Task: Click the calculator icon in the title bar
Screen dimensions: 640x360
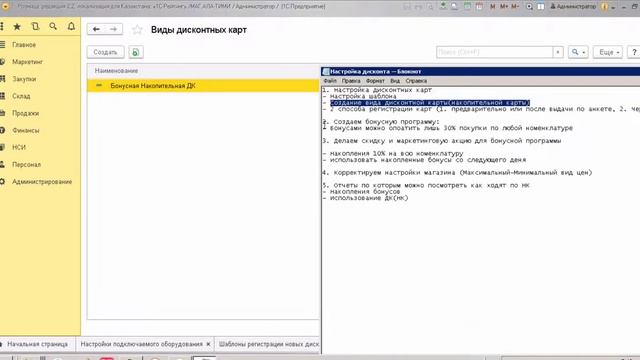Action: [x=467, y=7]
